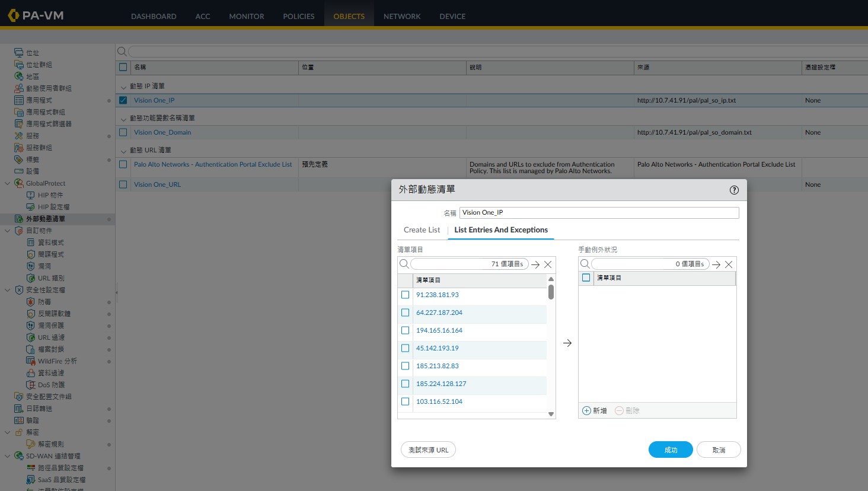Click the center arrow to move entries to exceptions
This screenshot has width=868, height=491.
coord(567,343)
